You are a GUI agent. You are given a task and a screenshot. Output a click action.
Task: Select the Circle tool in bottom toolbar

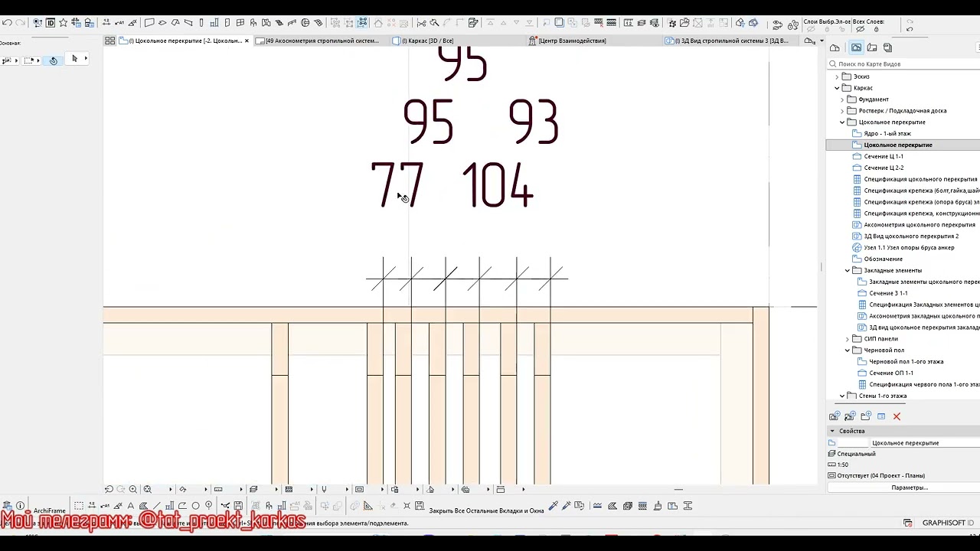195,506
